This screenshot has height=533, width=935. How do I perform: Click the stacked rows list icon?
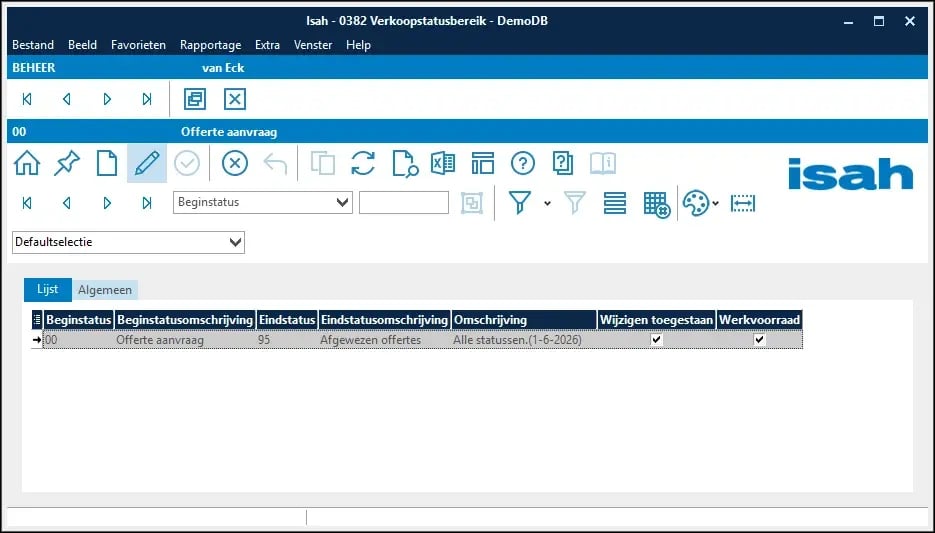coord(615,203)
